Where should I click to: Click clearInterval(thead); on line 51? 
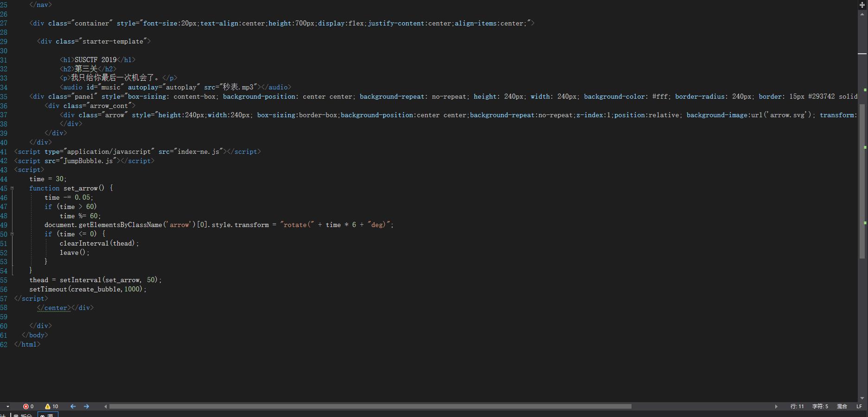pyautogui.click(x=99, y=243)
